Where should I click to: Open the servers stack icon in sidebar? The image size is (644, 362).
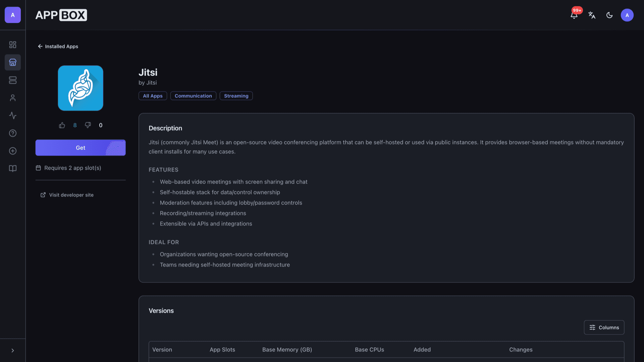(13, 80)
